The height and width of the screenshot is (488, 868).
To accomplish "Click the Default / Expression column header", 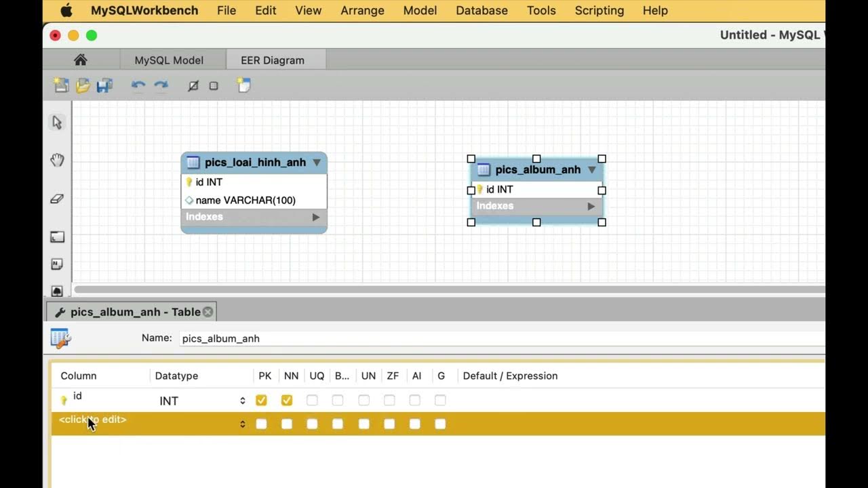I will click(x=510, y=376).
